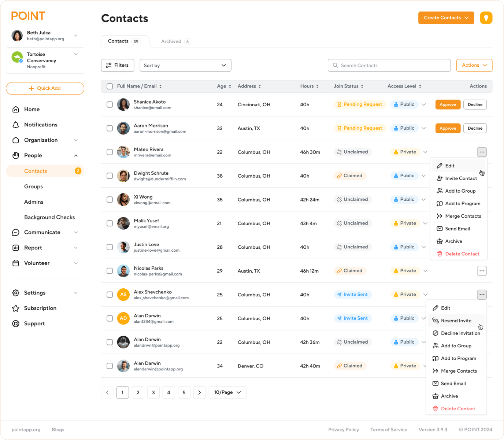Image resolution: width=504 pixels, height=440 pixels.
Task: Approve Shanice Akoto's pending request
Action: coord(448,104)
